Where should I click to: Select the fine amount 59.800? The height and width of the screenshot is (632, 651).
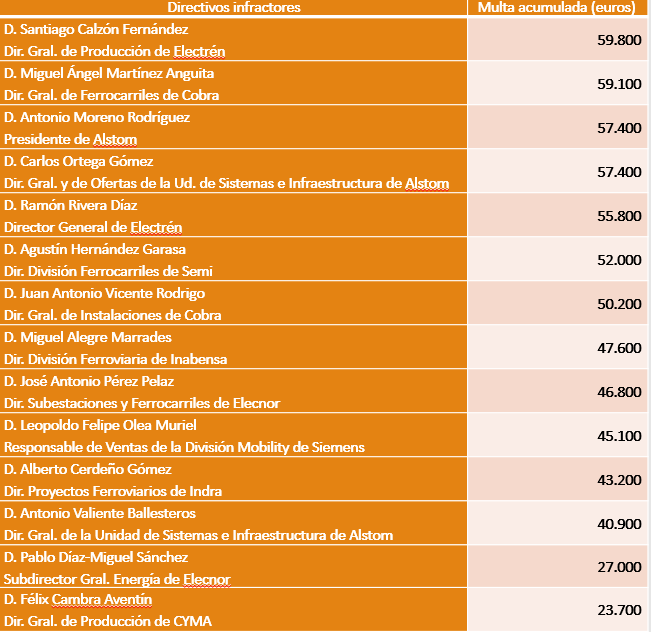pyautogui.click(x=619, y=40)
